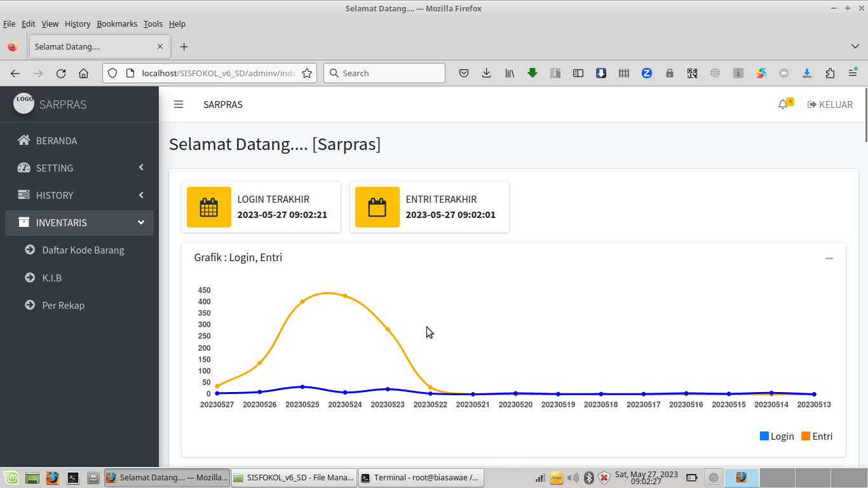The height and width of the screenshot is (488, 868).
Task: Click the Entri data point at 20230524
Action: (x=345, y=296)
